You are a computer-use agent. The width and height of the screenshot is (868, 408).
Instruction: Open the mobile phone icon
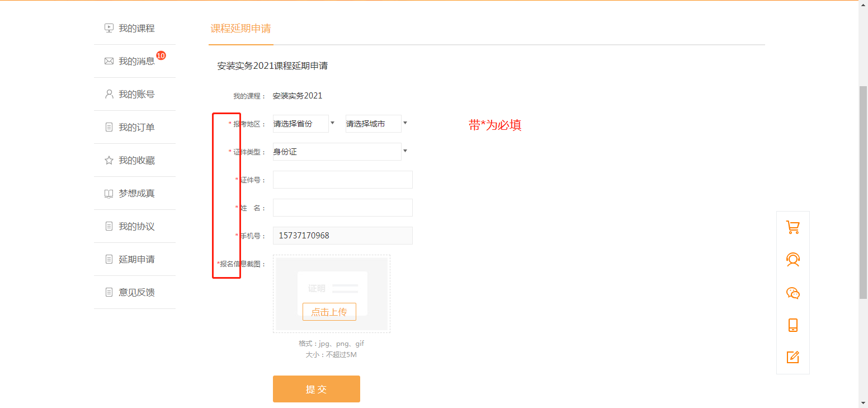792,325
